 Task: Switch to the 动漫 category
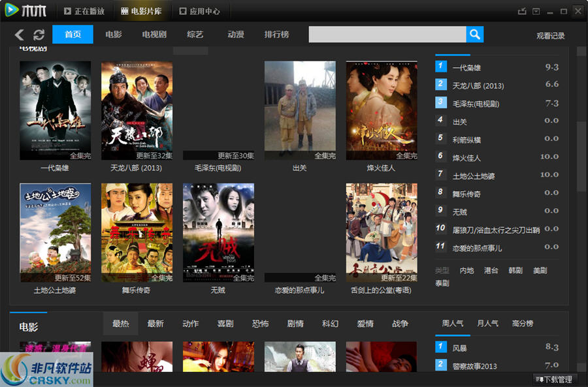[235, 35]
